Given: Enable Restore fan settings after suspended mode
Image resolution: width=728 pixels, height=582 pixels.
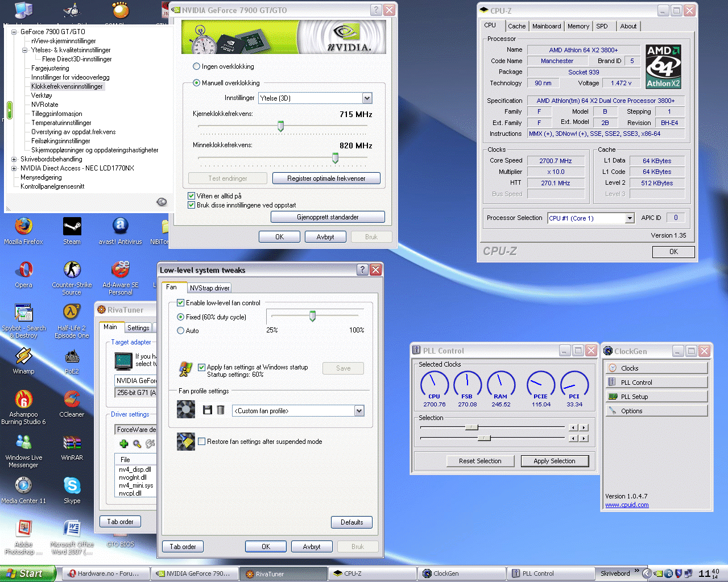Looking at the screenshot, I should click(x=201, y=442).
